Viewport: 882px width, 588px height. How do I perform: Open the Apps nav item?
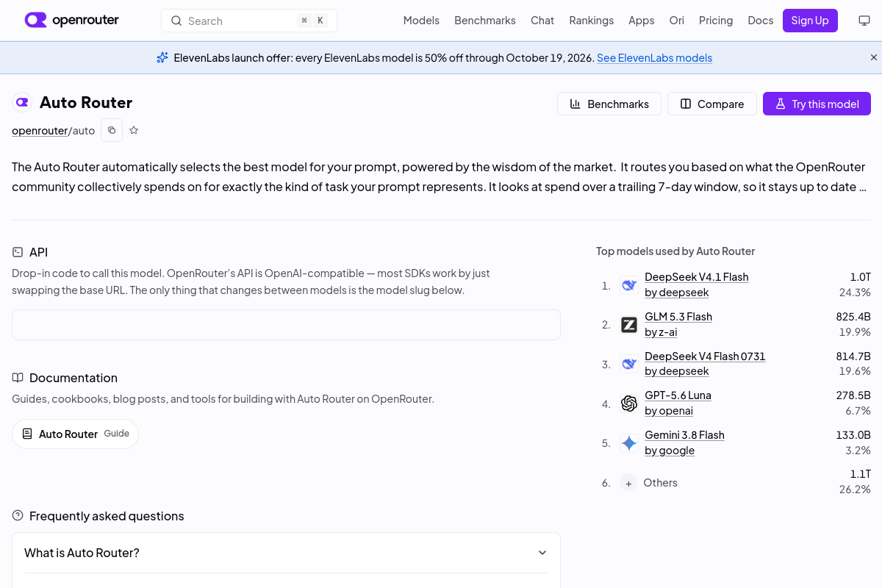click(x=641, y=21)
